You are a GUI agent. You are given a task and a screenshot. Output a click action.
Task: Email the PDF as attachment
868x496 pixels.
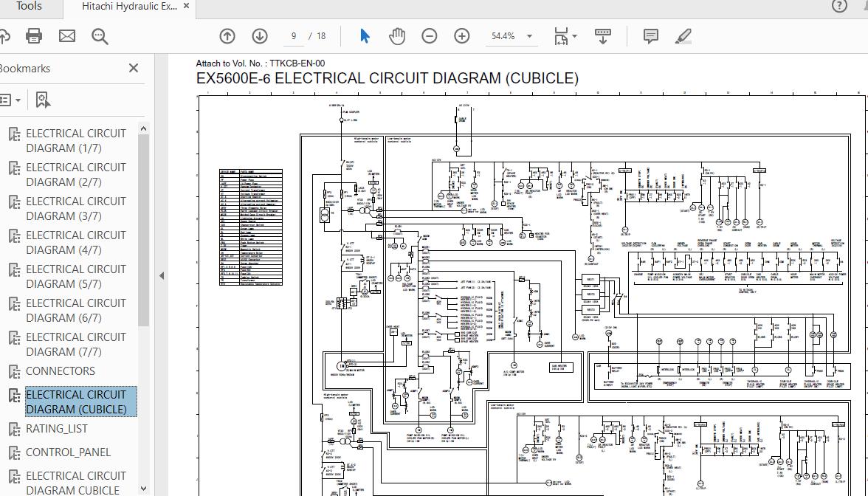[66, 35]
